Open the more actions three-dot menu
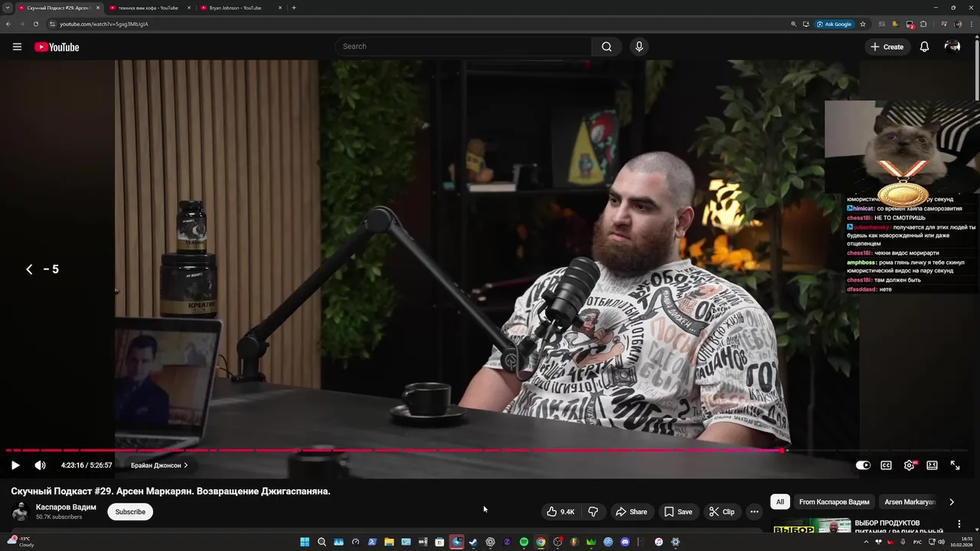Screen dimensions: 980x551 754,512
